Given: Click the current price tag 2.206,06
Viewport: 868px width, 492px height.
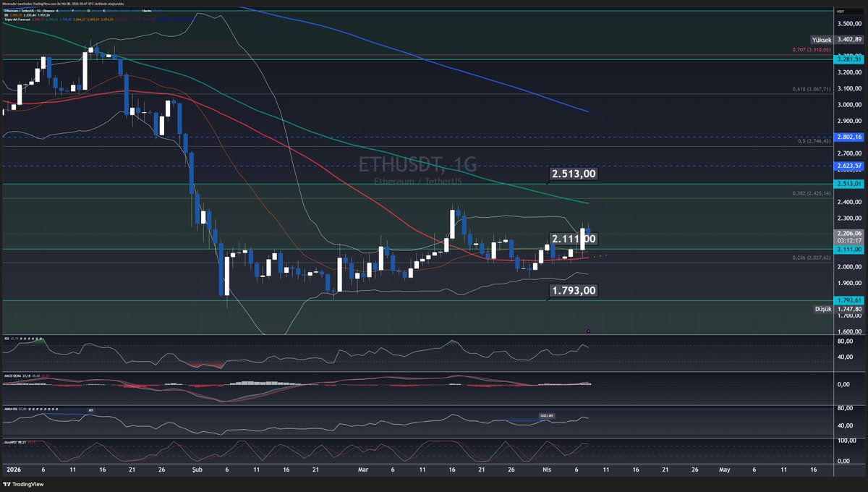Looking at the screenshot, I should click(848, 234).
